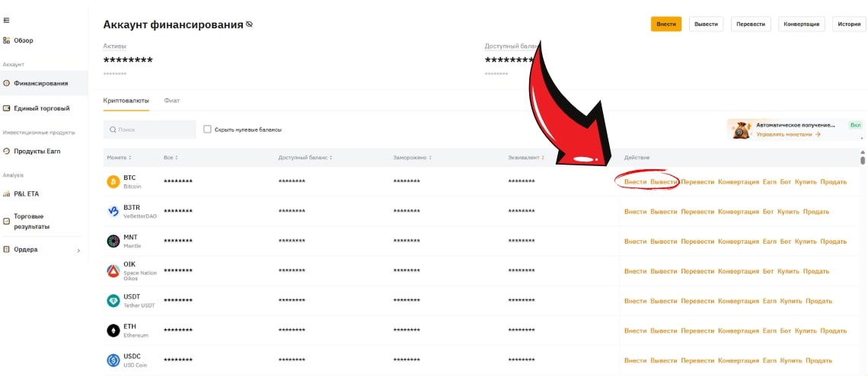Expand the Ордера sidebar chevron
Viewport: 868px width, 381px height.
[x=78, y=250]
